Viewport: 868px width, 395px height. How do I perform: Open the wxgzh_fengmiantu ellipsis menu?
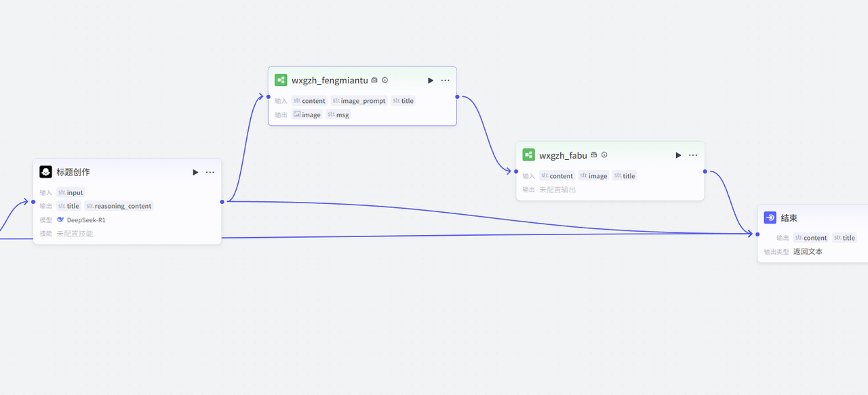click(x=445, y=80)
